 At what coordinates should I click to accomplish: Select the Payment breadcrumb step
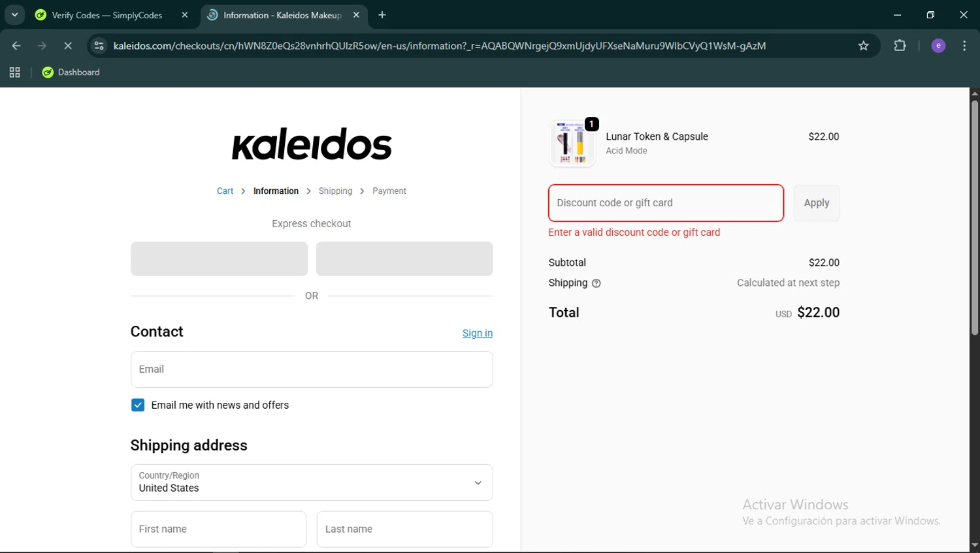[389, 191]
